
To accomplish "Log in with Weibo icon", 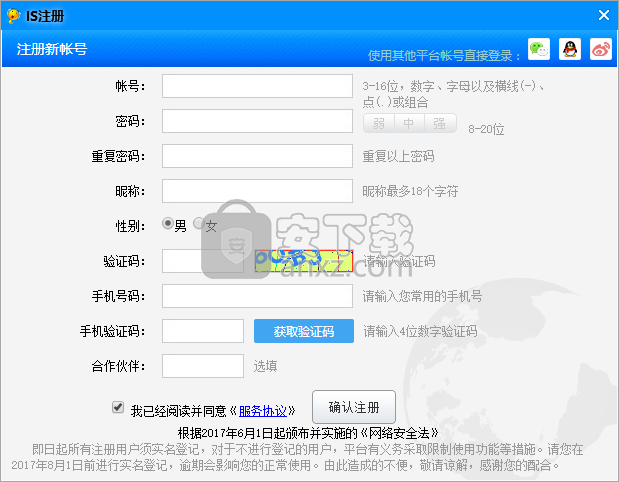I will 600,49.
